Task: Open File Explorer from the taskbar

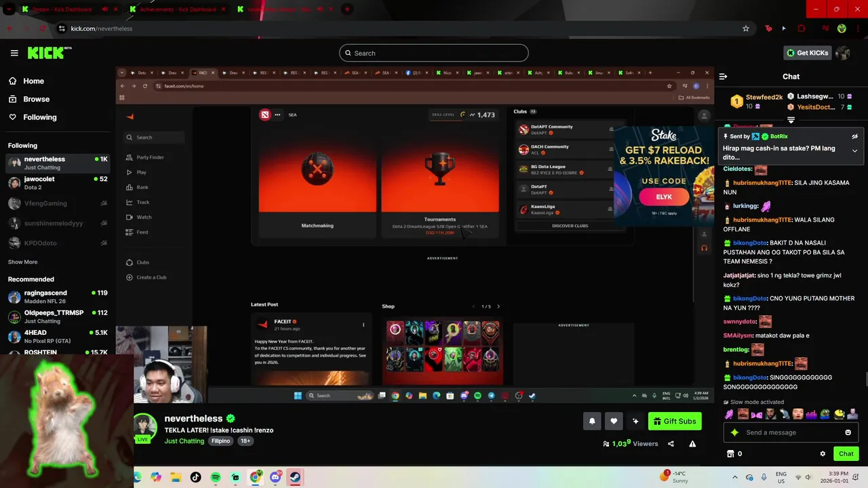Action: [176, 477]
